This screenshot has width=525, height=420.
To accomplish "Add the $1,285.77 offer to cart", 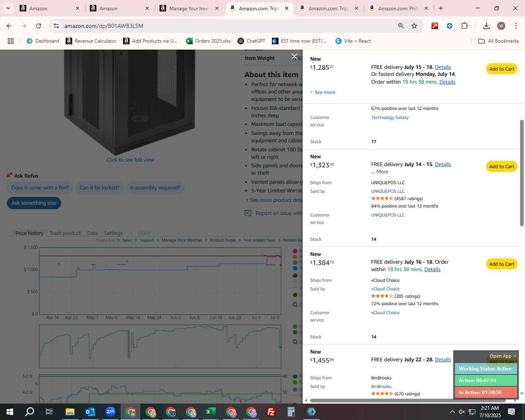I will 502,69.
